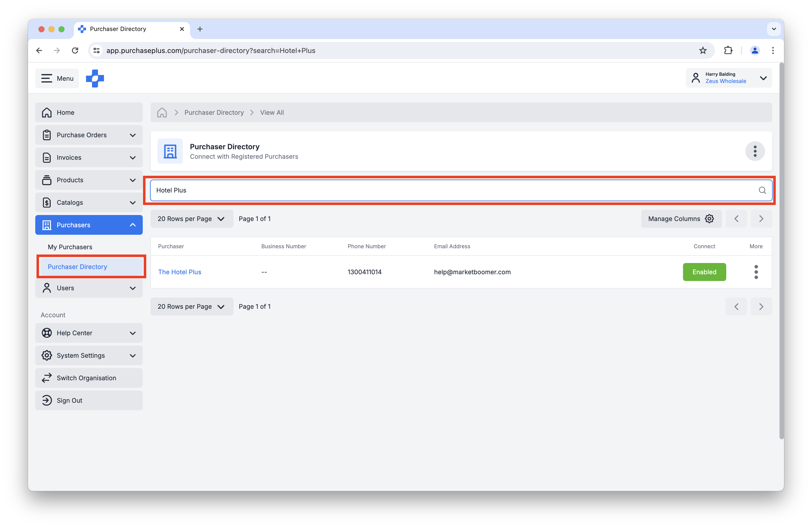This screenshot has width=812, height=528.
Task: Click browser forward arrow
Action: [57, 50]
